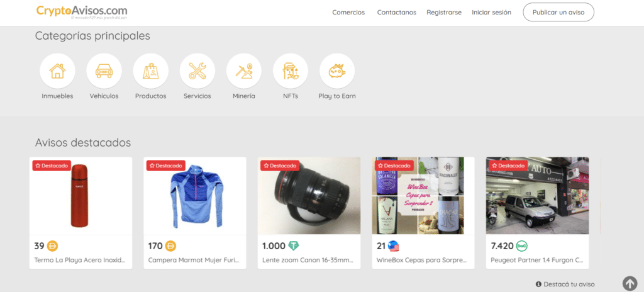644x292 pixels.
Task: Click the Destacá tu aviso link
Action: click(565, 284)
